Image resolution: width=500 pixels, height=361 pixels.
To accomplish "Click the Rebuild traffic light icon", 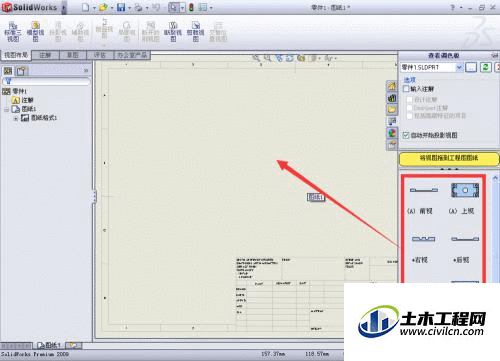I will [x=191, y=7].
